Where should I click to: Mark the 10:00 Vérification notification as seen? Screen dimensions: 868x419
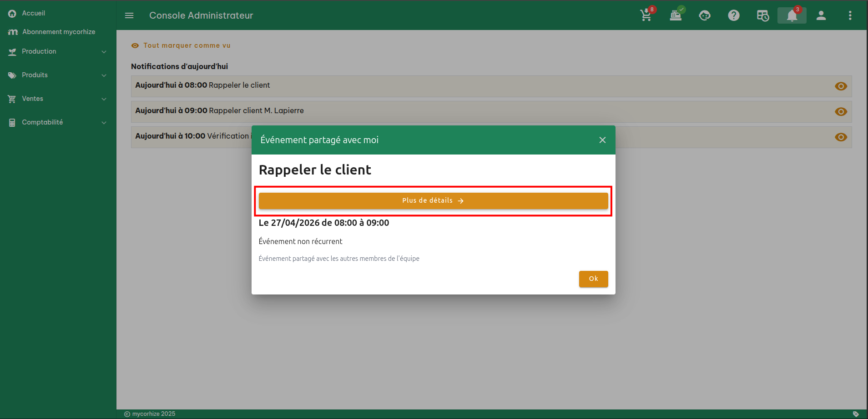coord(841,137)
